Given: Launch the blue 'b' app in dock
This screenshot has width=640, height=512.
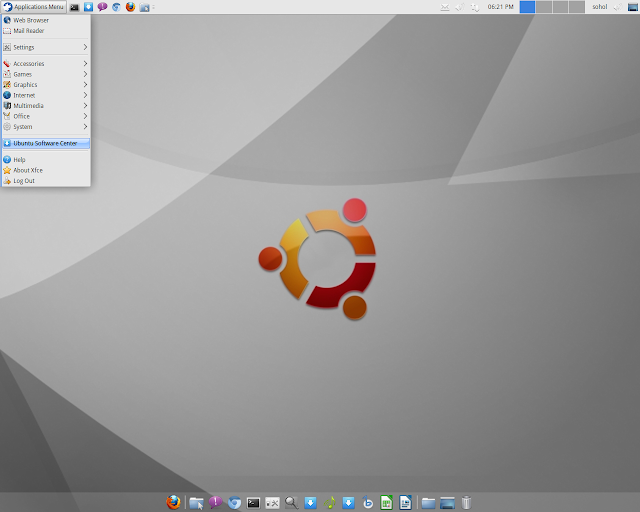Looking at the screenshot, I should [x=367, y=503].
